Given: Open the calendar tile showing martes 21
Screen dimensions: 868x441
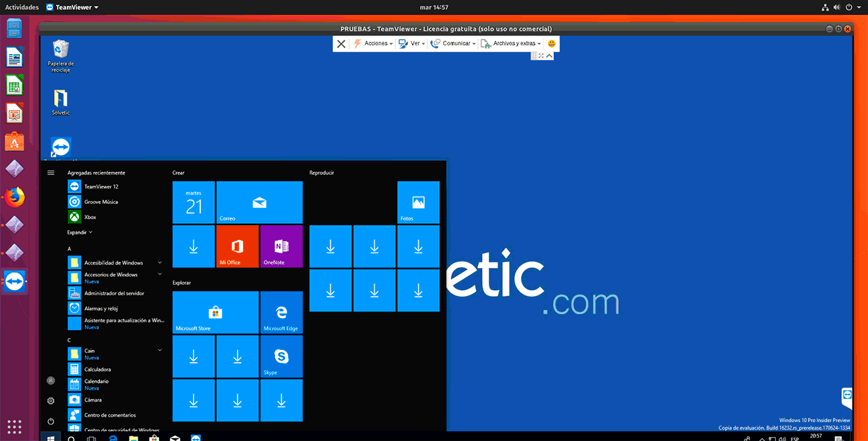Looking at the screenshot, I should pos(194,202).
